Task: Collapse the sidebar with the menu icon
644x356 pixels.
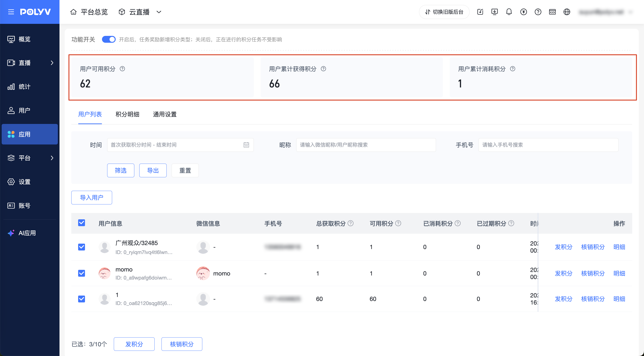Action: click(x=11, y=12)
